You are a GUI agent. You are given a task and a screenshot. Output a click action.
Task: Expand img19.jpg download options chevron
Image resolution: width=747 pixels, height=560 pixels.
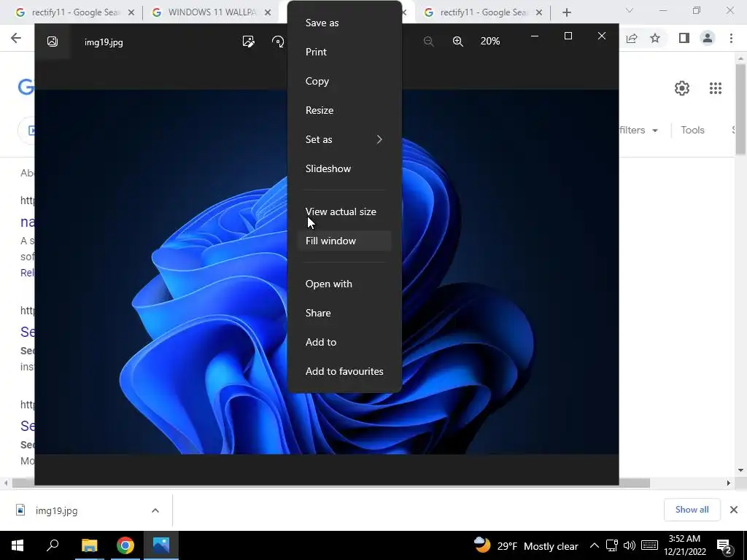click(155, 510)
